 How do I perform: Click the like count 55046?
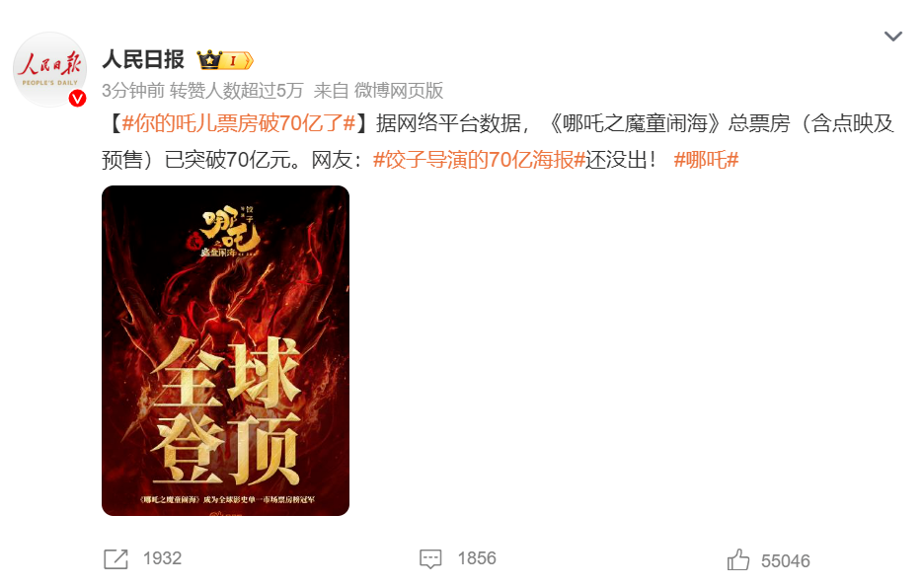pos(785,561)
